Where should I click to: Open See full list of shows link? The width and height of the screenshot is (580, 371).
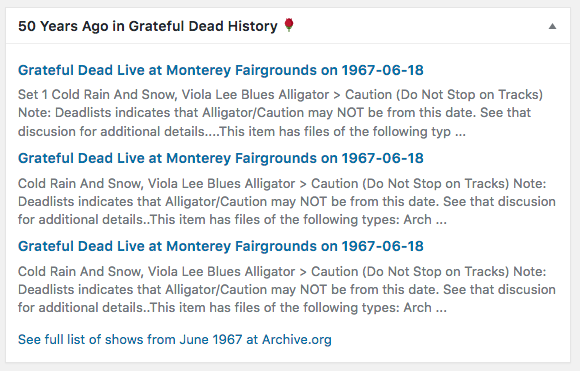(175, 340)
